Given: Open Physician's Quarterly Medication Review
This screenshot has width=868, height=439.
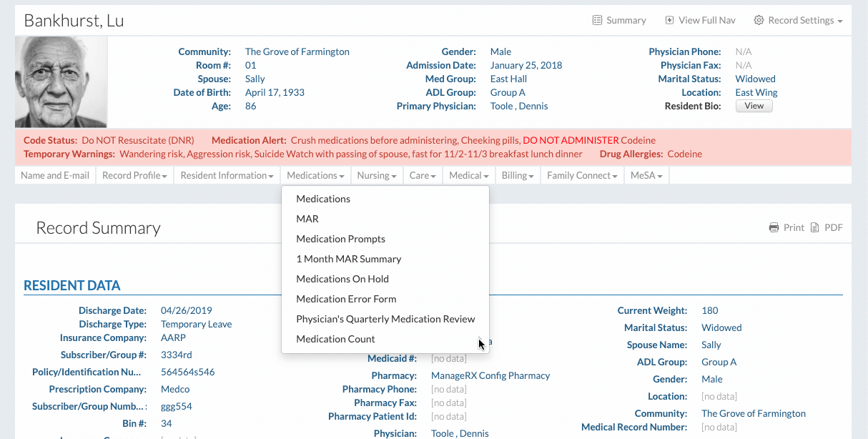Looking at the screenshot, I should (385, 319).
